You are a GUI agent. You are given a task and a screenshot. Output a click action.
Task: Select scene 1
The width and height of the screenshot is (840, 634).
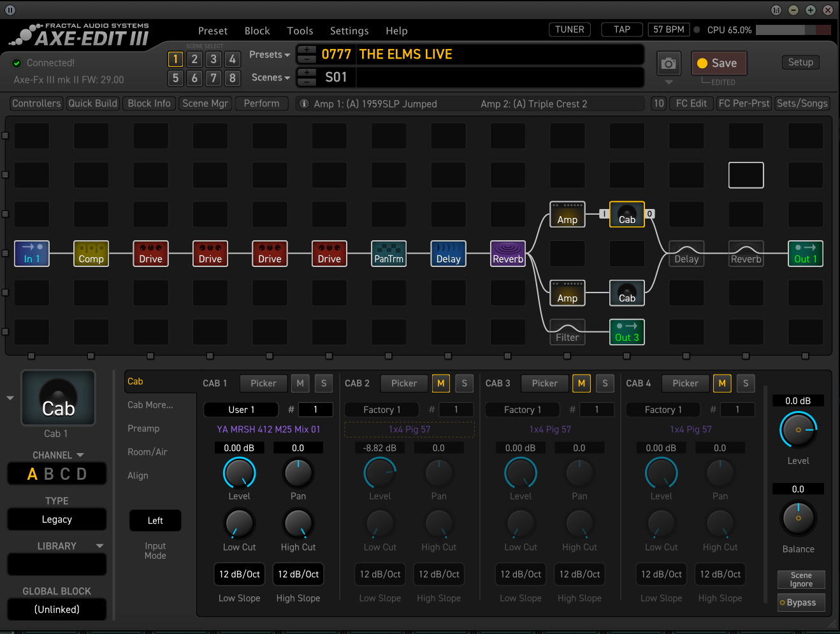coord(175,59)
